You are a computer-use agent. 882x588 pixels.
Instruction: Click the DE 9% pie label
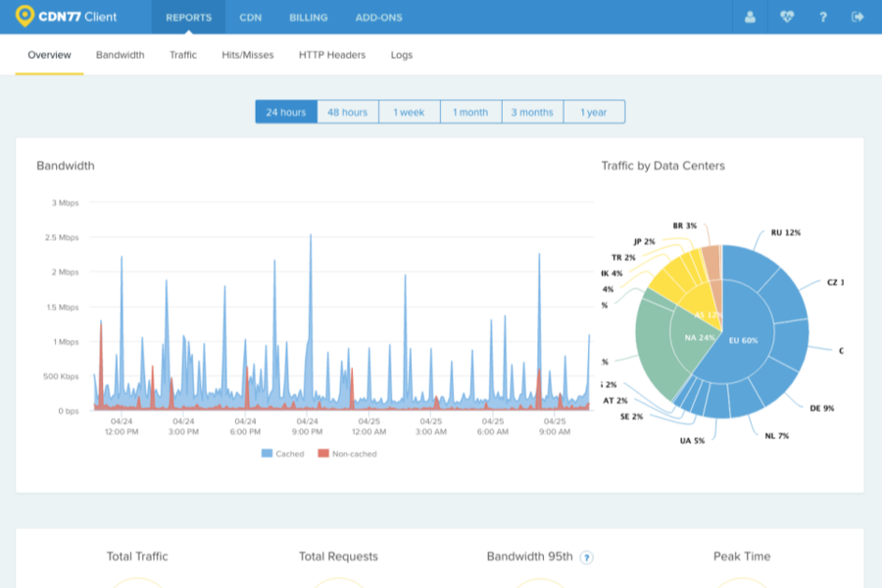pyautogui.click(x=822, y=408)
